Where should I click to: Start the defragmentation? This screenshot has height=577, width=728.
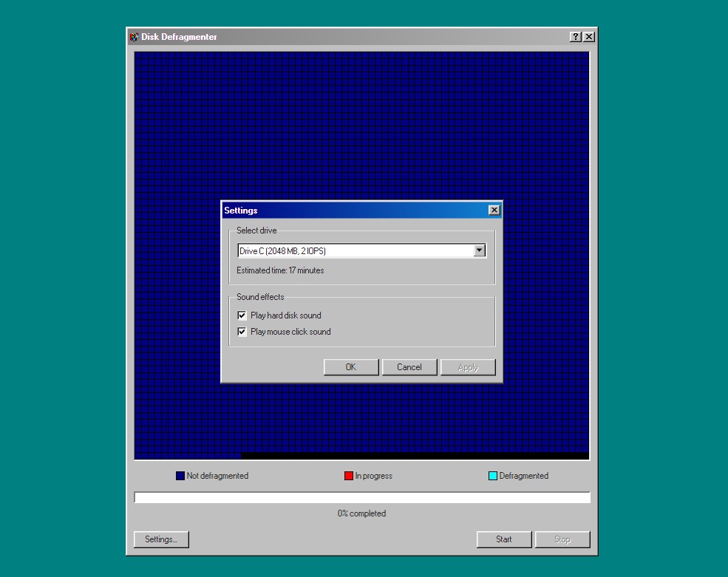pos(504,539)
